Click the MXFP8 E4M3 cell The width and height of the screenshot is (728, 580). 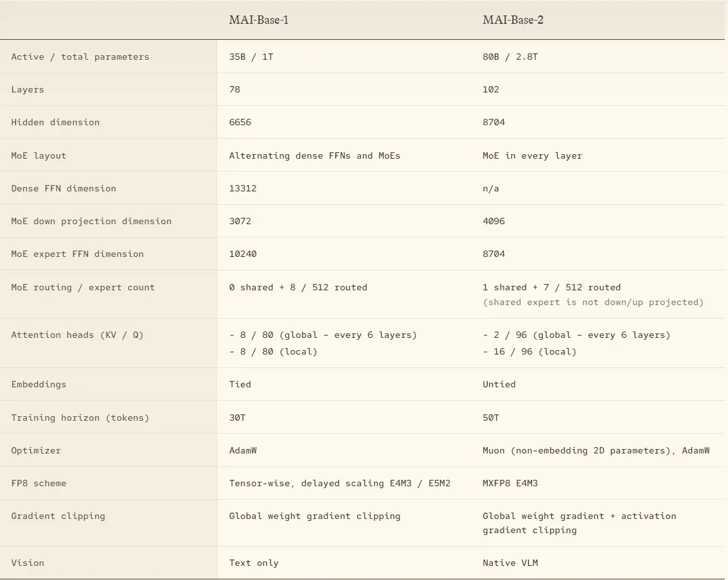510,483
